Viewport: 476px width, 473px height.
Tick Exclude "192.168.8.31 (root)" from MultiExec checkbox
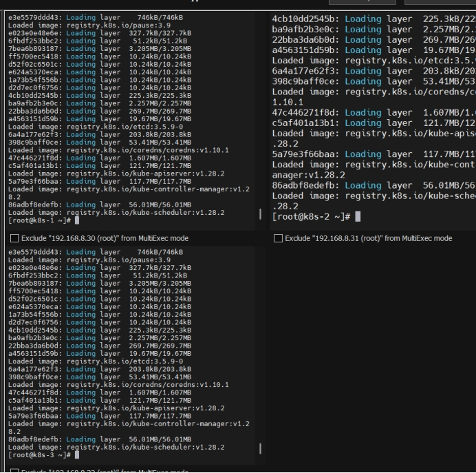coord(278,238)
